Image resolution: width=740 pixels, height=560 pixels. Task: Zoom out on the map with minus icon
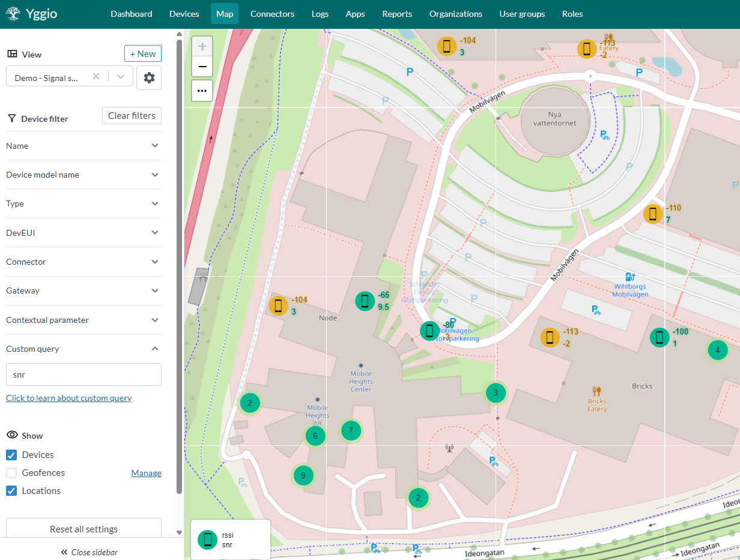tap(202, 67)
